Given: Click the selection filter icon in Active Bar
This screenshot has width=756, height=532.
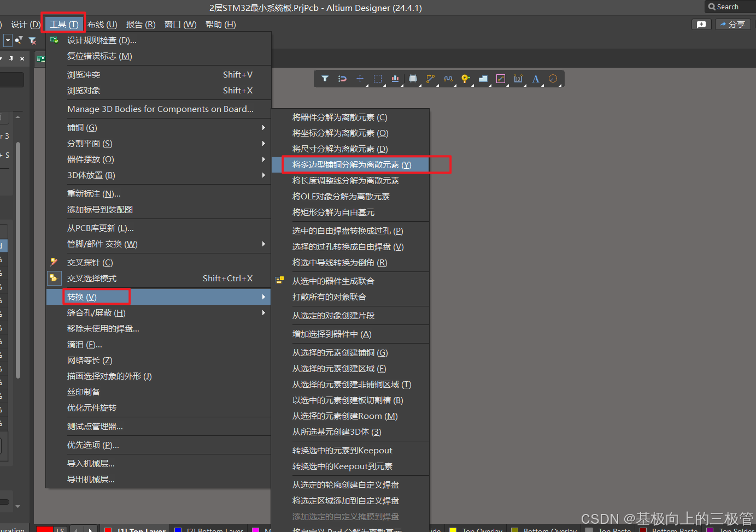Looking at the screenshot, I should [x=325, y=79].
